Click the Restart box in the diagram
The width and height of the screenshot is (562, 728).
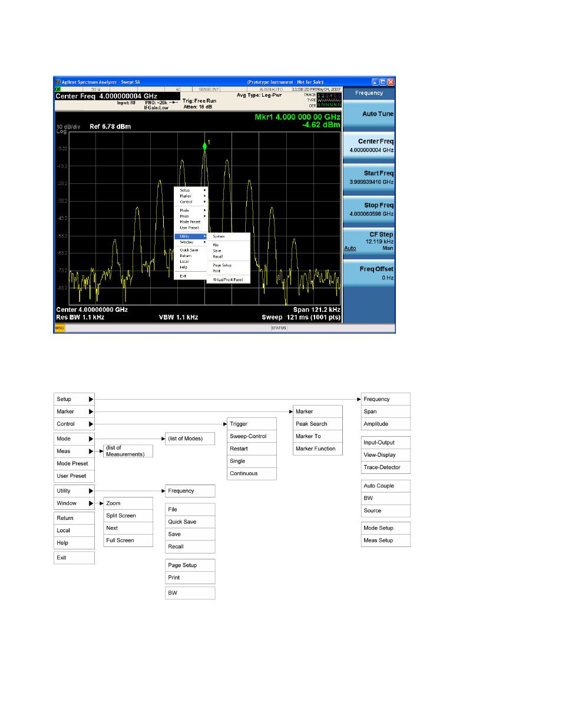pos(252,449)
